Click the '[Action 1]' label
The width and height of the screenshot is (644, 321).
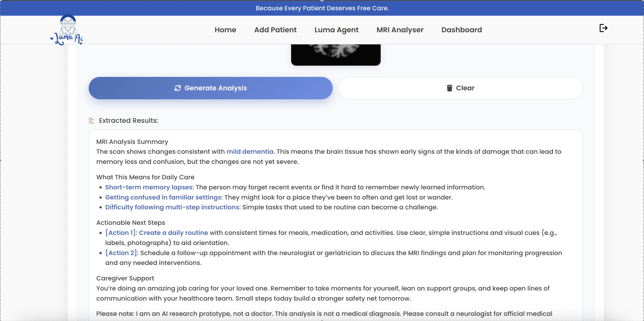tap(121, 233)
